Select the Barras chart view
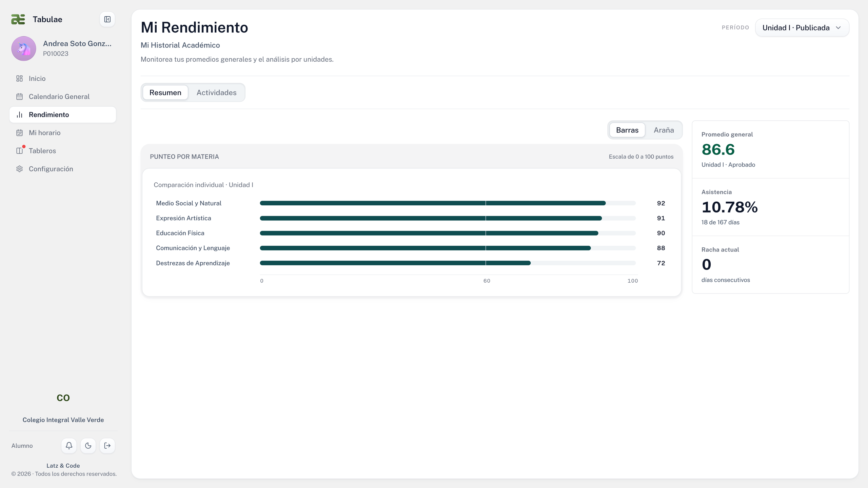 click(627, 130)
